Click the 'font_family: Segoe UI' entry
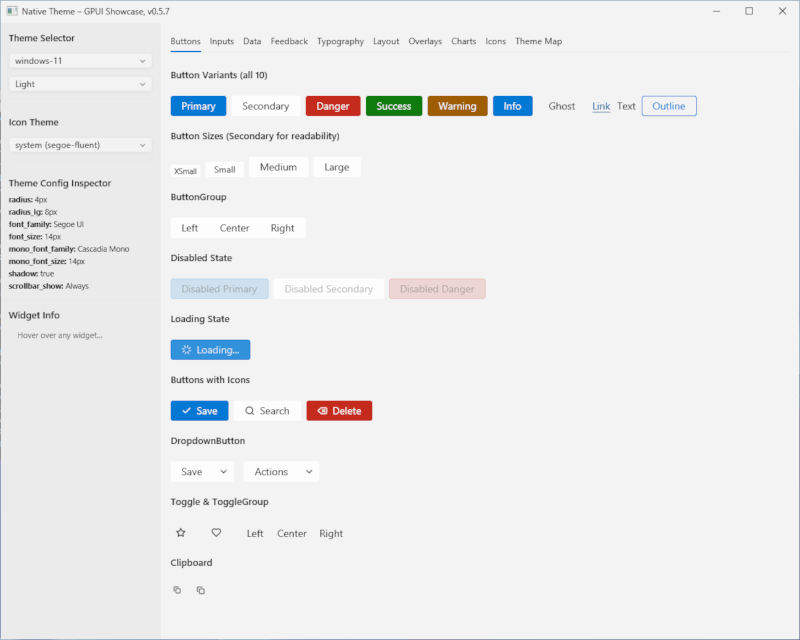Viewport: 800px width, 640px height. (x=46, y=224)
